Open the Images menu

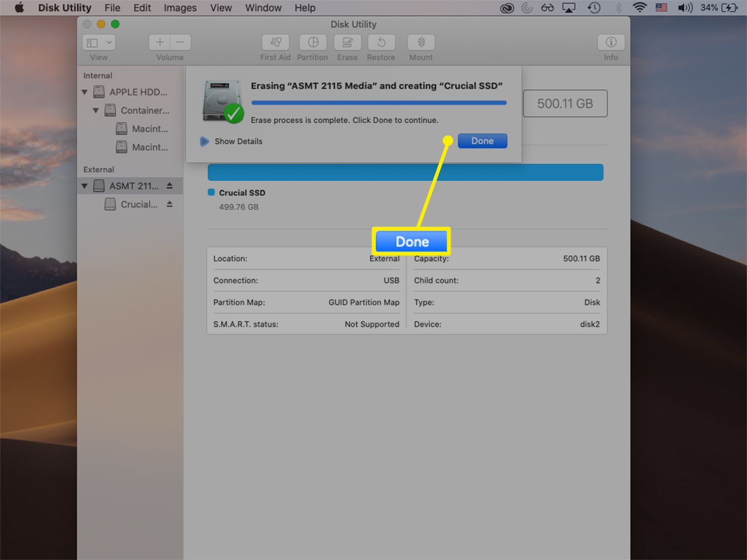coord(180,8)
